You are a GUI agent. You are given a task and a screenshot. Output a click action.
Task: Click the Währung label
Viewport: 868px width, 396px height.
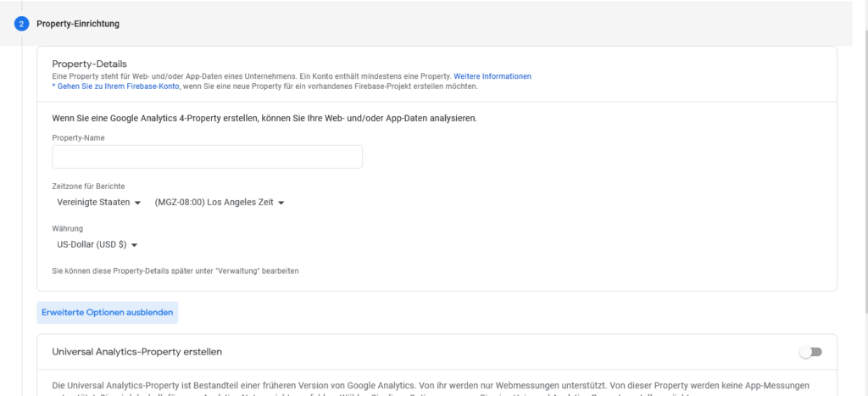pos(67,229)
